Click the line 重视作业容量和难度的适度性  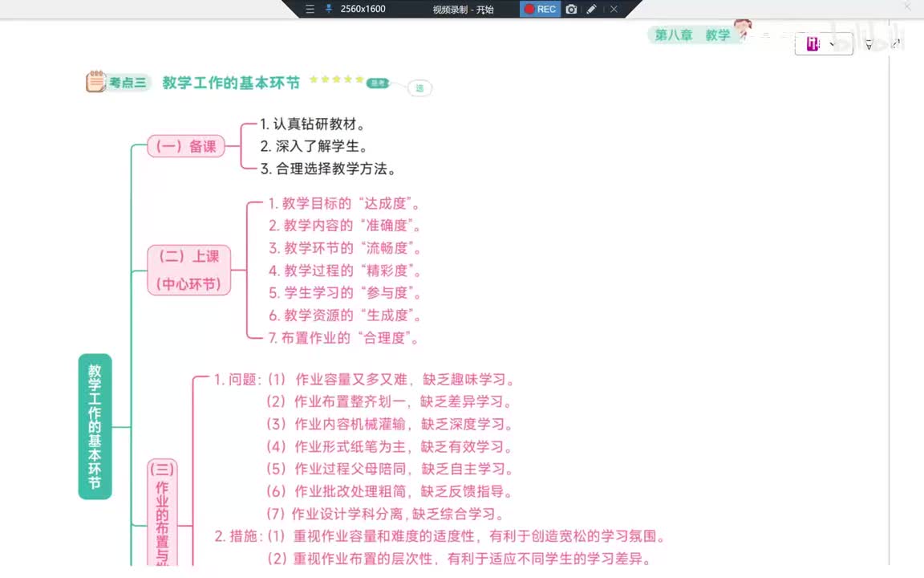point(383,536)
